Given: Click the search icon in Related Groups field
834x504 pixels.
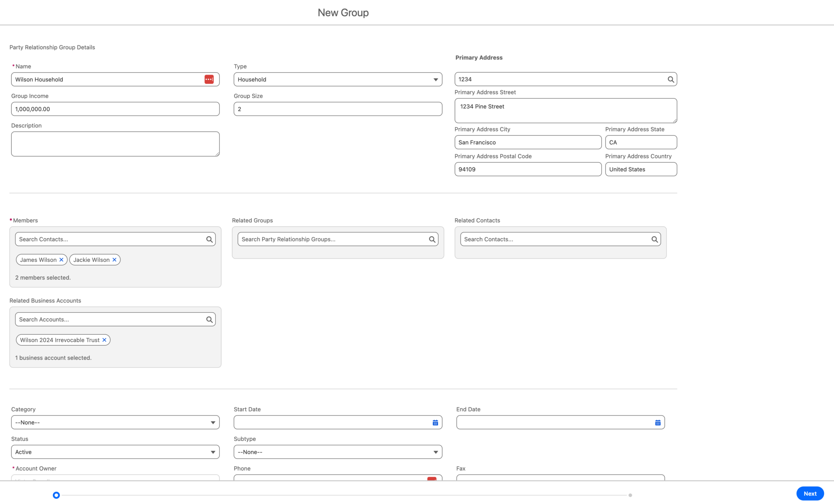Looking at the screenshot, I should tap(432, 239).
